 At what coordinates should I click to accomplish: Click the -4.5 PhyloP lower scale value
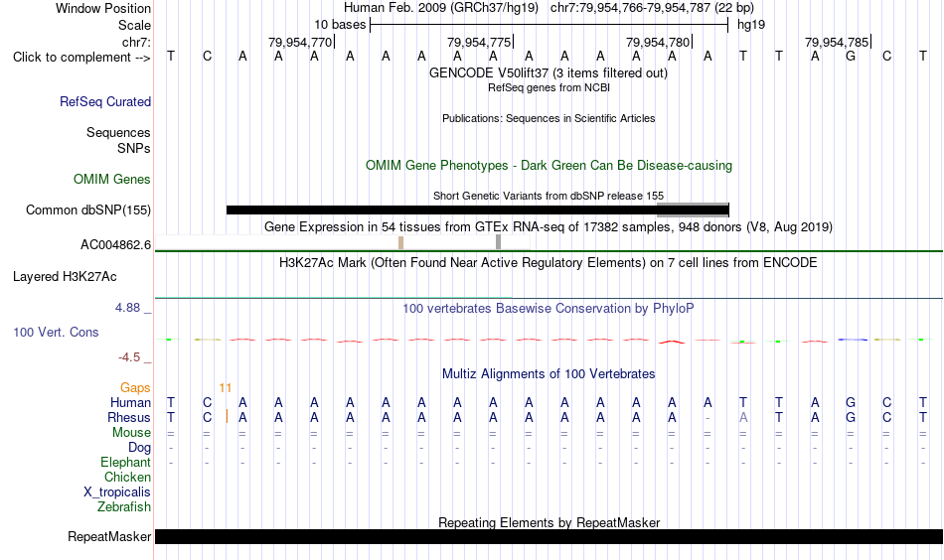(x=129, y=357)
